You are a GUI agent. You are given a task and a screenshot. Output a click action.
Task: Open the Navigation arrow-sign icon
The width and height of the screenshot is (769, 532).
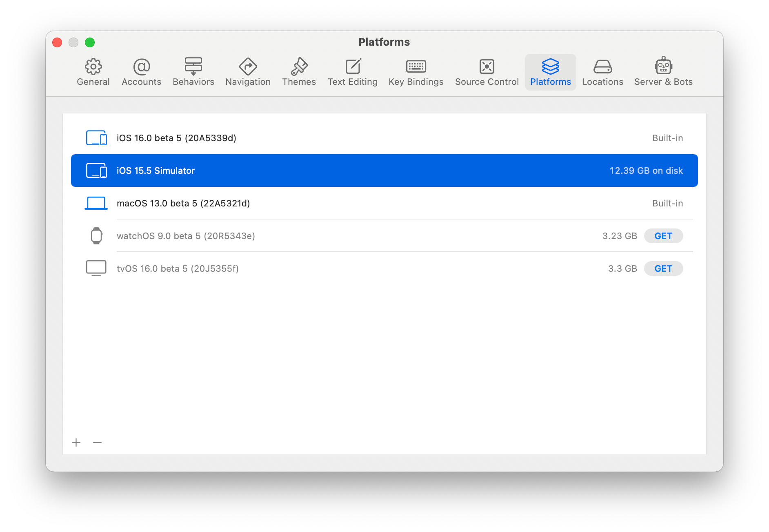pos(248,66)
